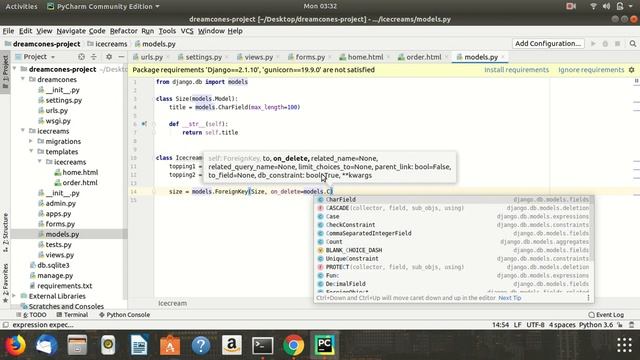Click the network wifi indicator
Viewport: 640px width, 360px height.
pyautogui.click(x=593, y=6)
